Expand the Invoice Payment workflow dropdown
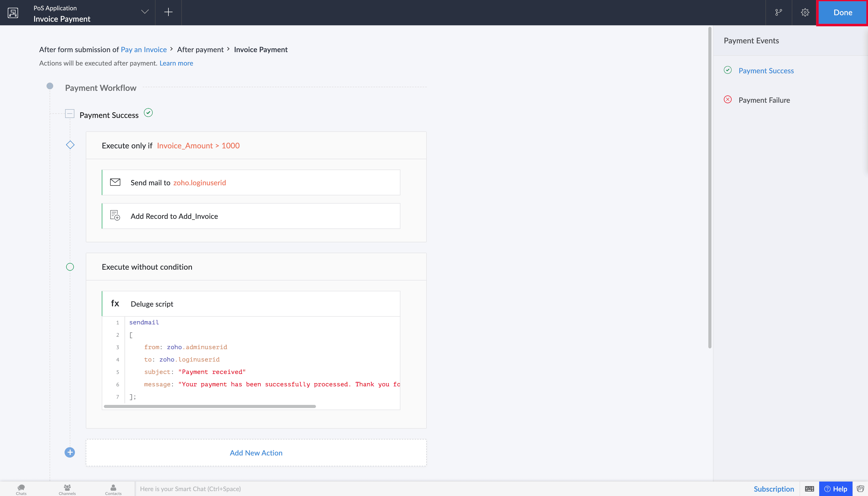 pos(145,12)
